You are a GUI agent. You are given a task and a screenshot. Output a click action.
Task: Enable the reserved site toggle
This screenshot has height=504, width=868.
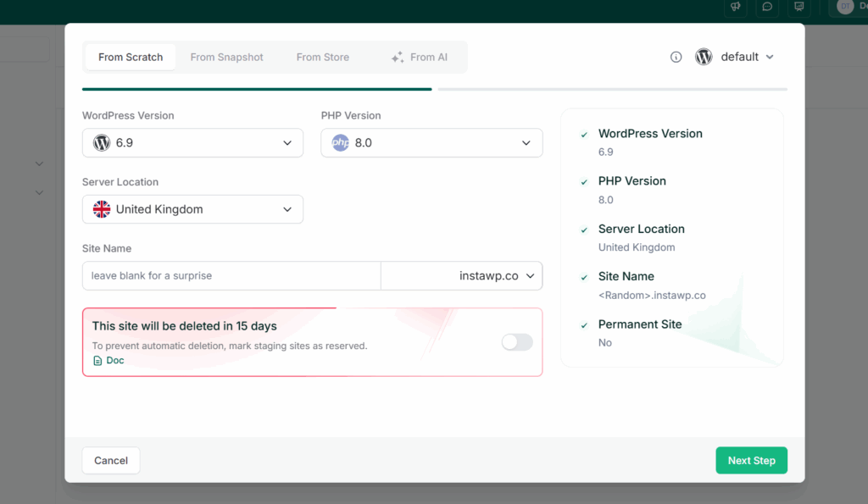tap(516, 341)
